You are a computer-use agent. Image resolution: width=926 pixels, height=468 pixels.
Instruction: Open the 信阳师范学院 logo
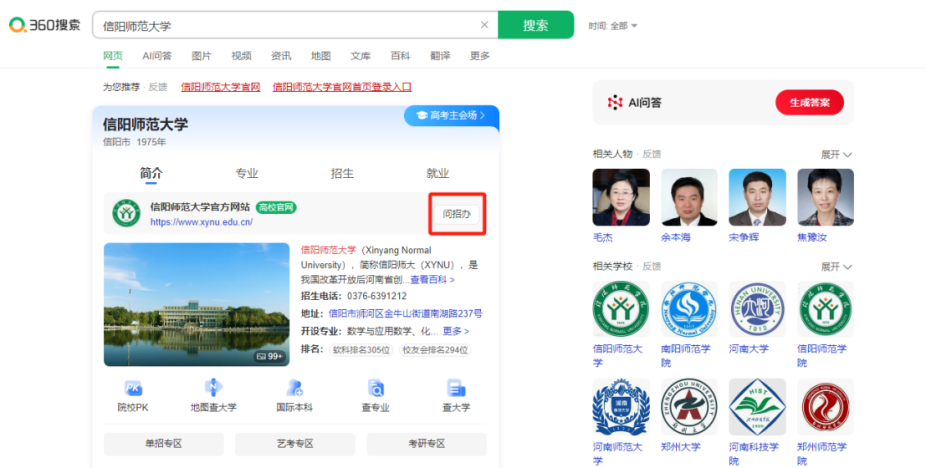(x=826, y=309)
